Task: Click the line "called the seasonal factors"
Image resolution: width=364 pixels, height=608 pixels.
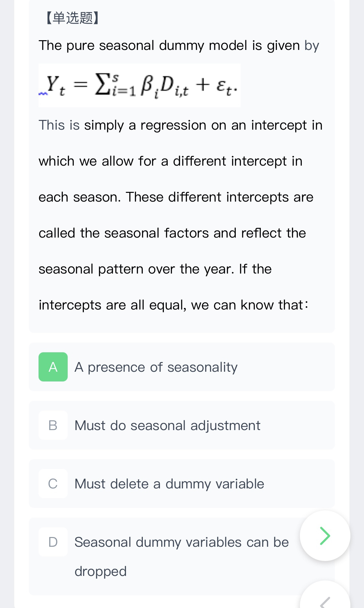Action: tap(172, 233)
